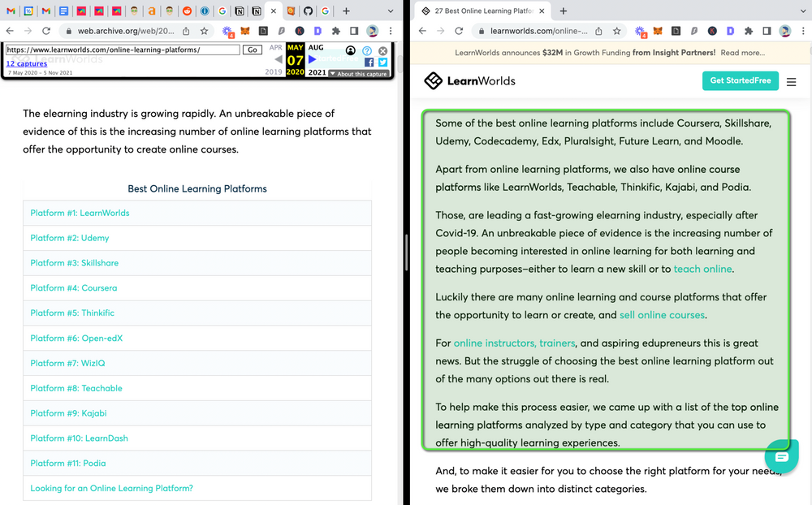Click the Wayback Machine URL input field

(123, 50)
